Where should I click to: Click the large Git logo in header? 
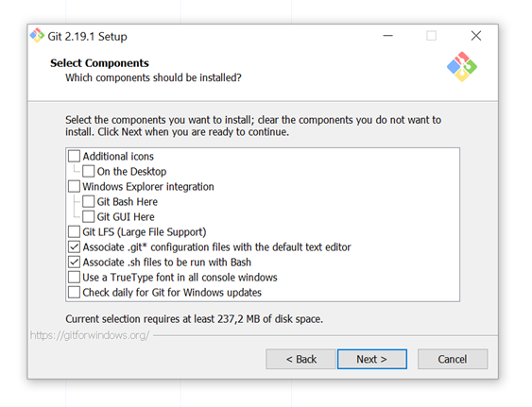point(462,67)
